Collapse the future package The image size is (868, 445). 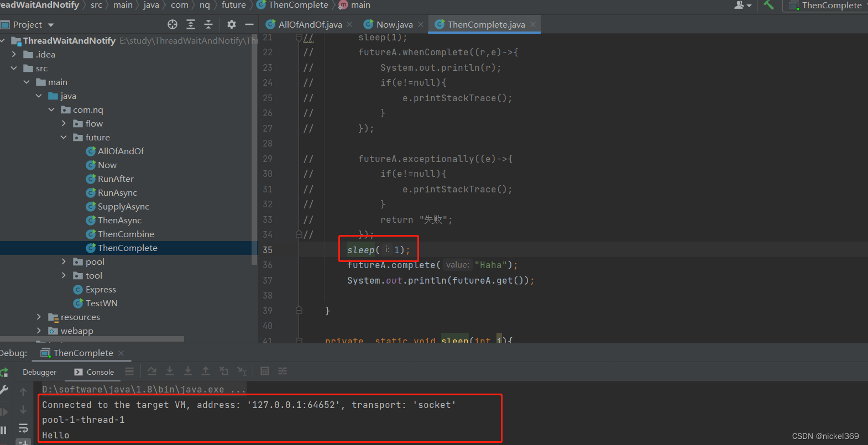pyautogui.click(x=64, y=137)
